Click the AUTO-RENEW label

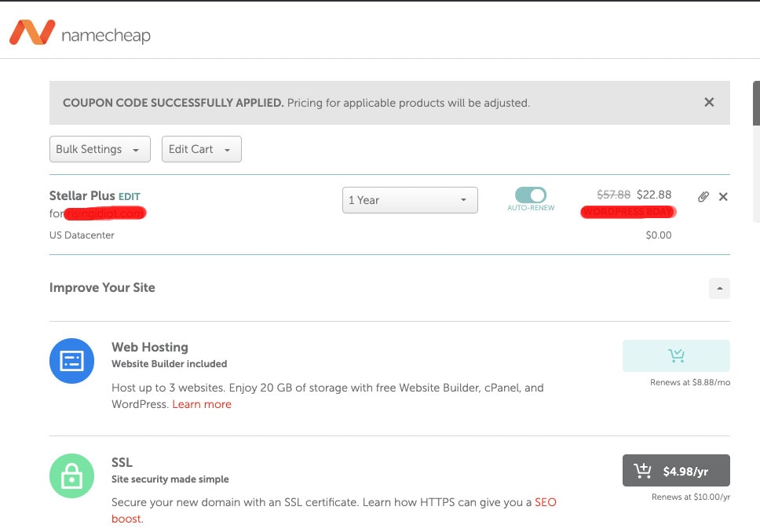531,208
